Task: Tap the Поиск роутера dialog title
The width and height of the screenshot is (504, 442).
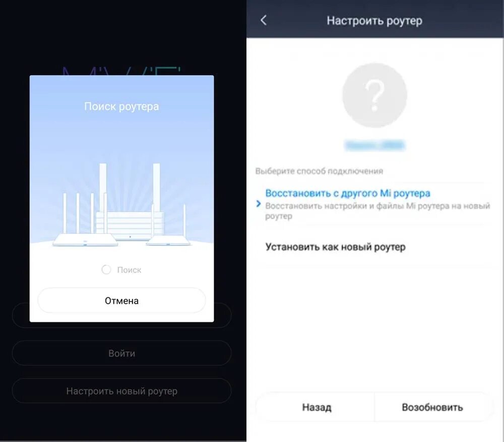Action: pyautogui.click(x=121, y=106)
